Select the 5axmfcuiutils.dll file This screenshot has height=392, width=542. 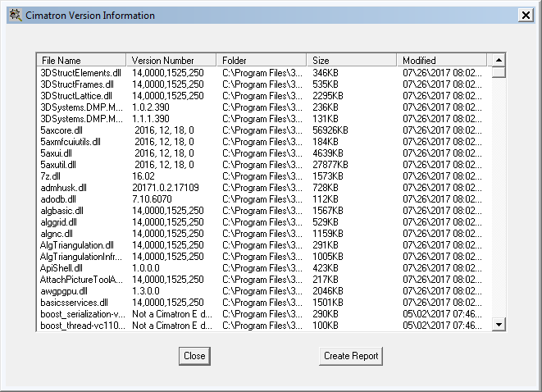click(71, 142)
